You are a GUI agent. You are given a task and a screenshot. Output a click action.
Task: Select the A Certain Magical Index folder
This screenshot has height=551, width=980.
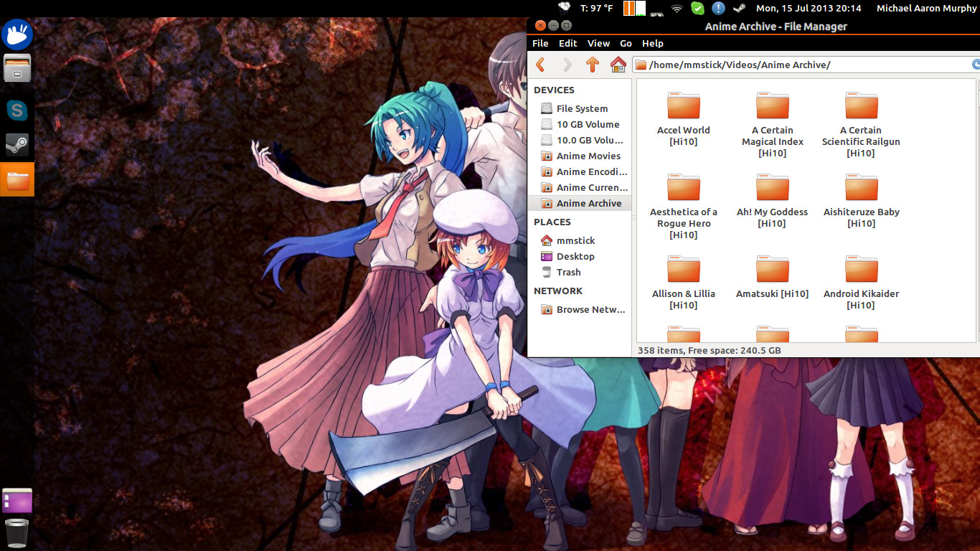[773, 125]
